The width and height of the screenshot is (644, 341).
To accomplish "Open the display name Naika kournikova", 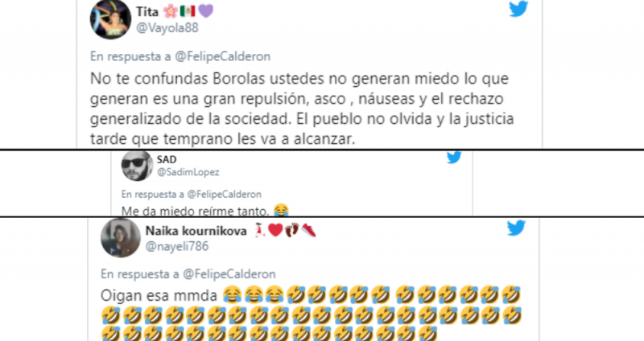I will tap(196, 231).
